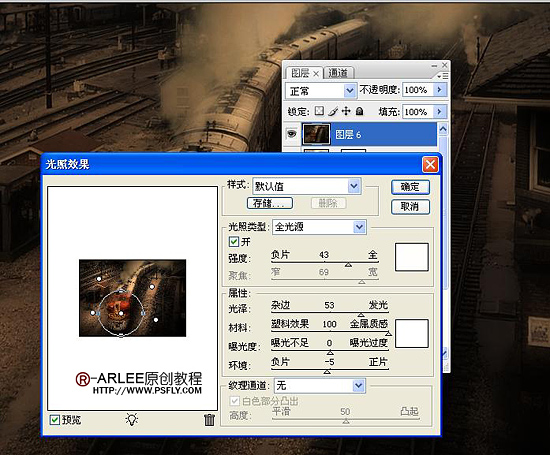
Task: Click the 取消 cancel button
Action: [410, 207]
